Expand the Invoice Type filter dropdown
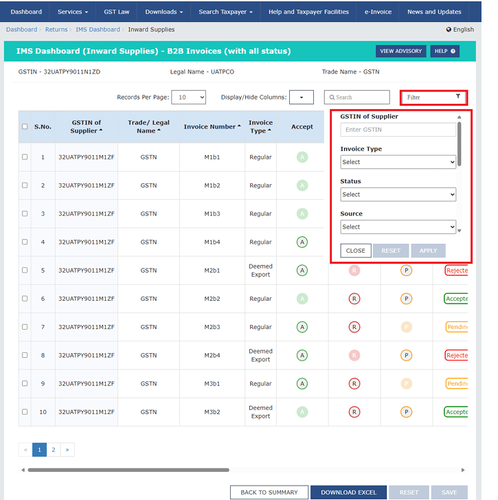Viewport: 498px width, 500px height. click(x=398, y=162)
